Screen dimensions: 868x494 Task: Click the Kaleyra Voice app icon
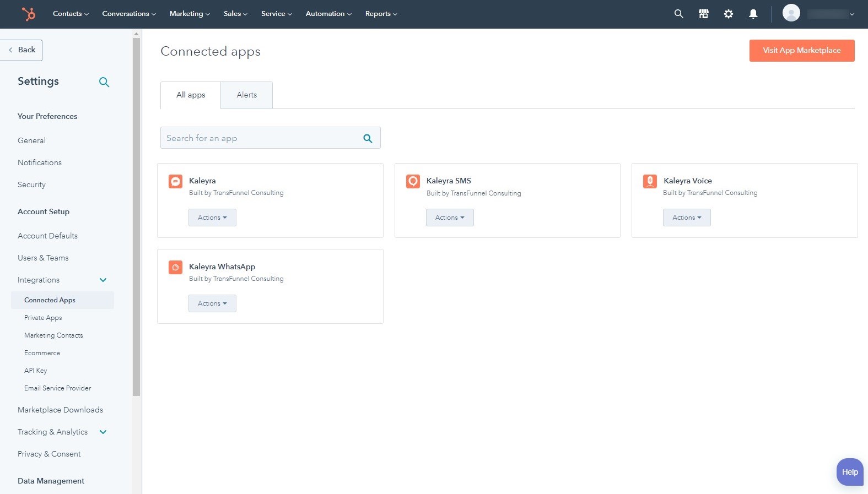[650, 181]
